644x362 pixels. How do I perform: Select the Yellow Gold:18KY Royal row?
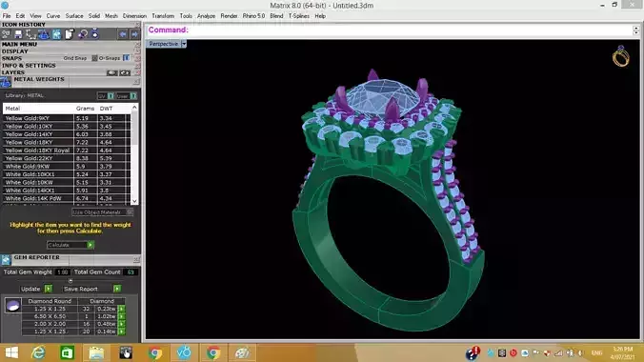[66, 151]
